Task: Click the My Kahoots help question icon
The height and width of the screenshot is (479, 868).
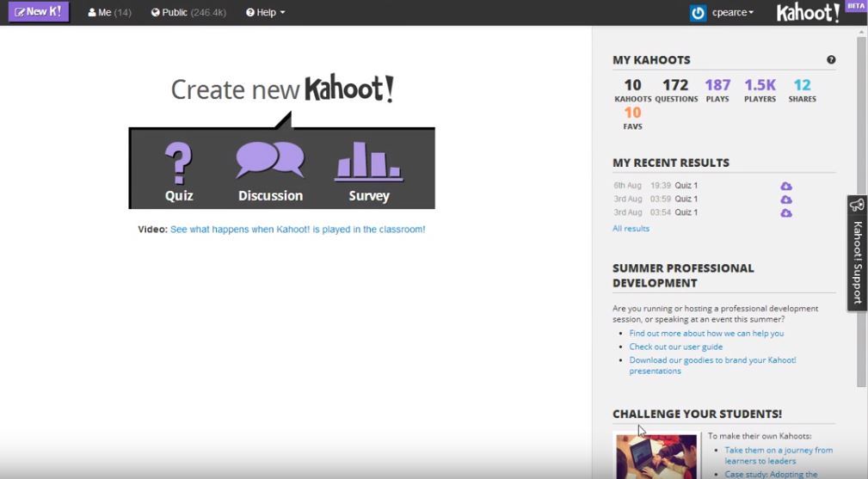Action: coord(831,59)
